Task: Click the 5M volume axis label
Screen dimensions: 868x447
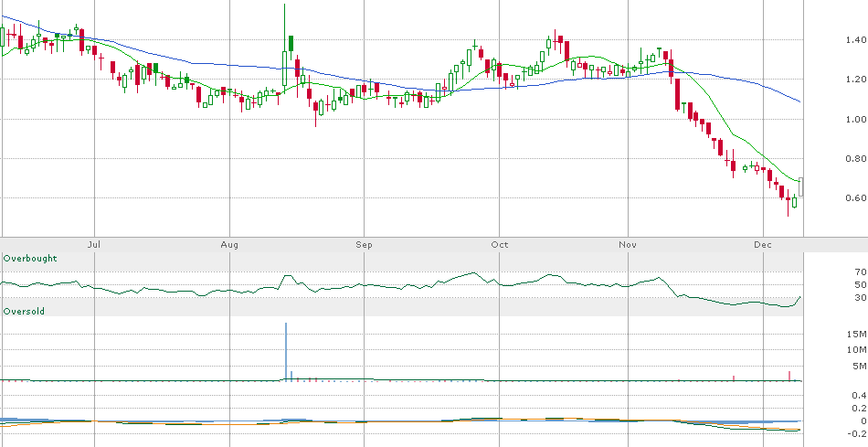Action: (x=860, y=367)
